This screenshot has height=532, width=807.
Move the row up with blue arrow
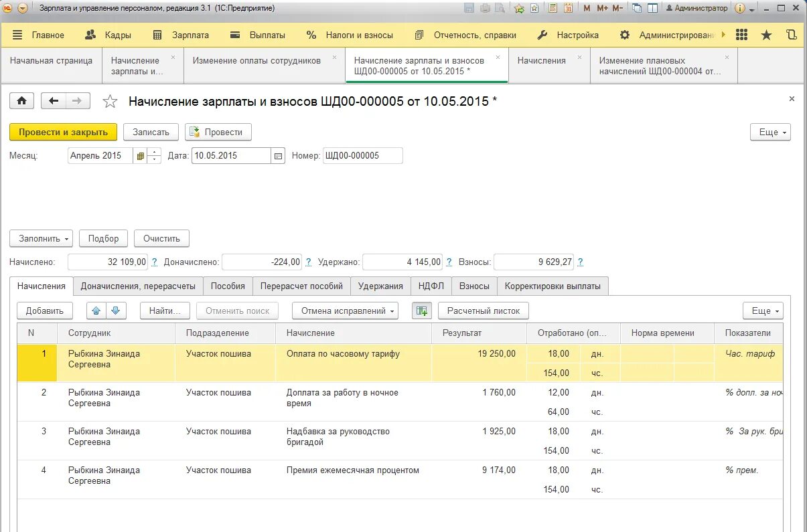click(96, 311)
